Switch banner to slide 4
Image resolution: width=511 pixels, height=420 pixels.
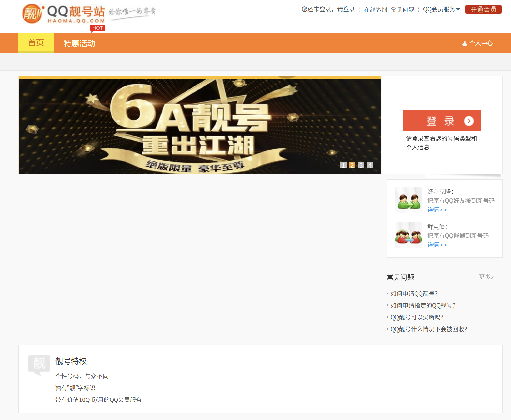coord(370,165)
